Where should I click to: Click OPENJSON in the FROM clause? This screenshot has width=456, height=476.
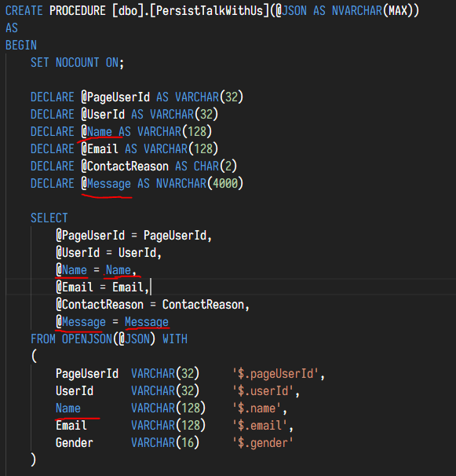(87, 339)
